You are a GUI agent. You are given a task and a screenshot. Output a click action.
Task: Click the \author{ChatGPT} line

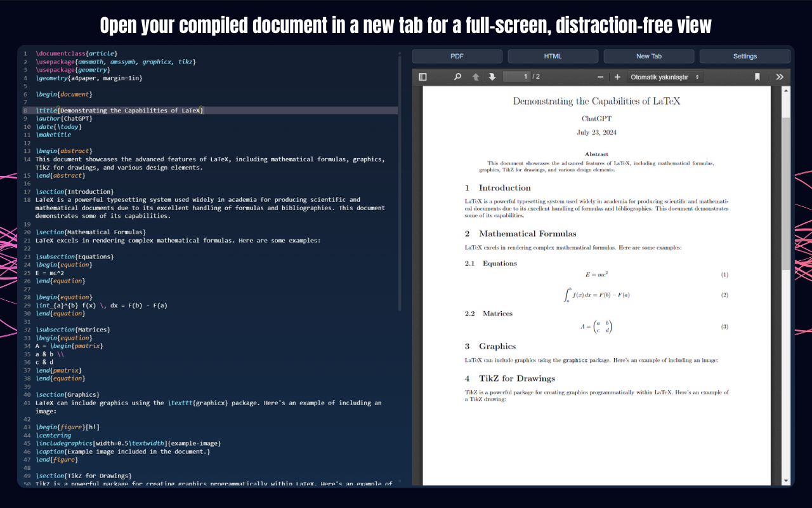point(64,119)
